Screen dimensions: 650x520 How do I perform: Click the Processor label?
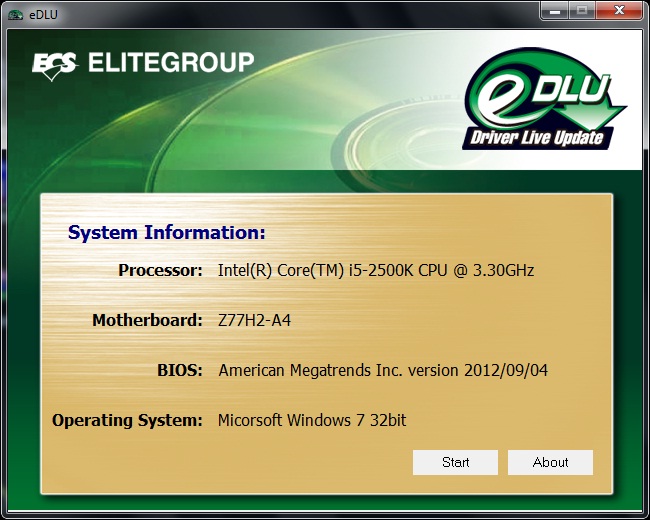(x=160, y=270)
